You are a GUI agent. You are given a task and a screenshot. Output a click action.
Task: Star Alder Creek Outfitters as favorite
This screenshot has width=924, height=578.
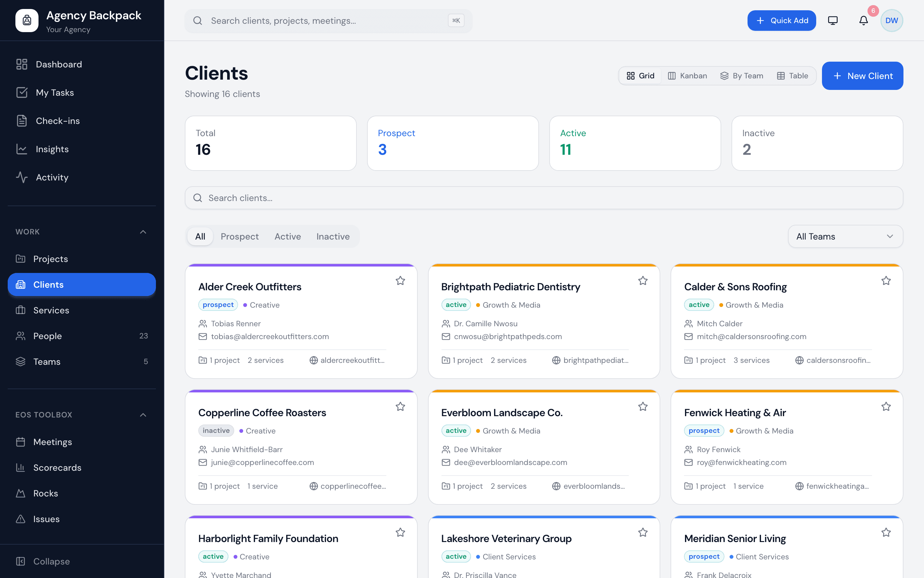point(400,281)
